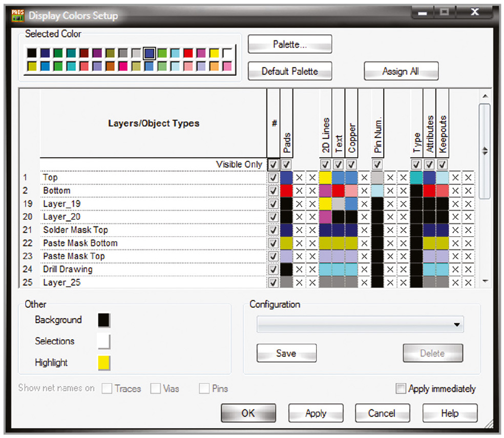Screen dimensions: 504x438
Task: Click the Highlight yellow color swatch
Action: point(104,363)
